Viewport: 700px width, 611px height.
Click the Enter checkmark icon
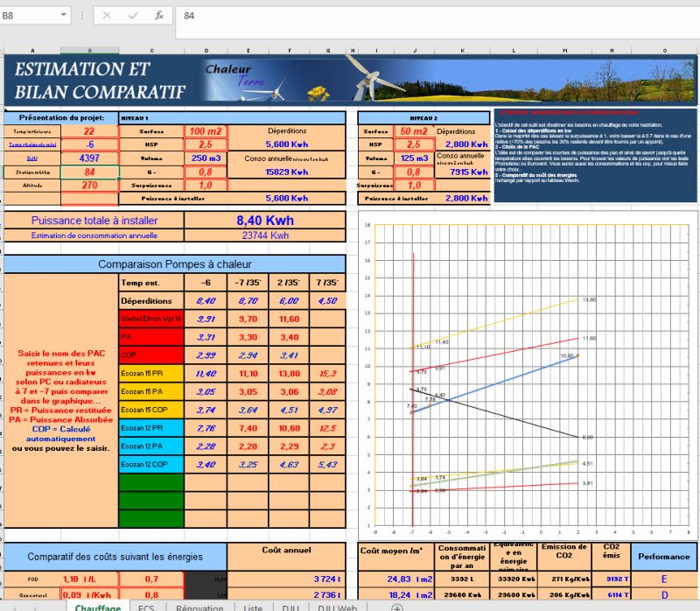133,16
